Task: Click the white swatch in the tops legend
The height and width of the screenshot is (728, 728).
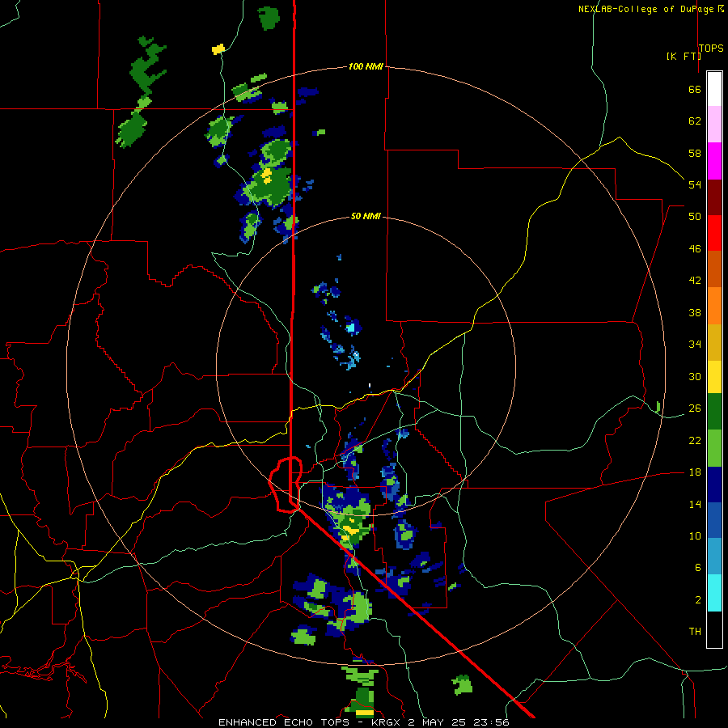Action: 714,89
